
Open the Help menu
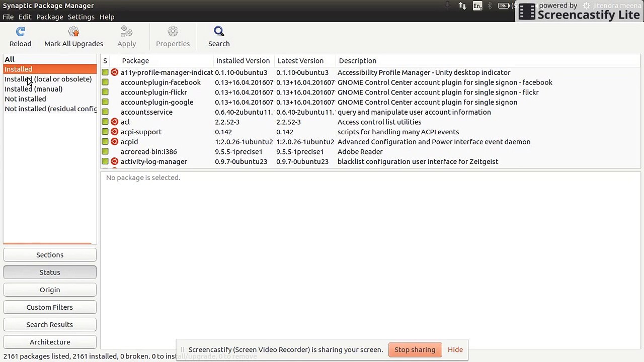tap(107, 17)
